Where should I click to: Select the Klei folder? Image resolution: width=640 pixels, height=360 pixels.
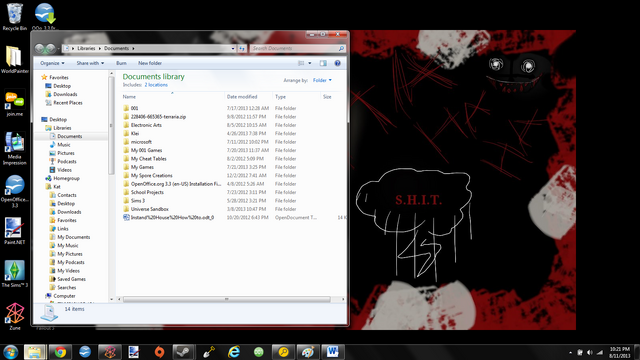(135, 133)
